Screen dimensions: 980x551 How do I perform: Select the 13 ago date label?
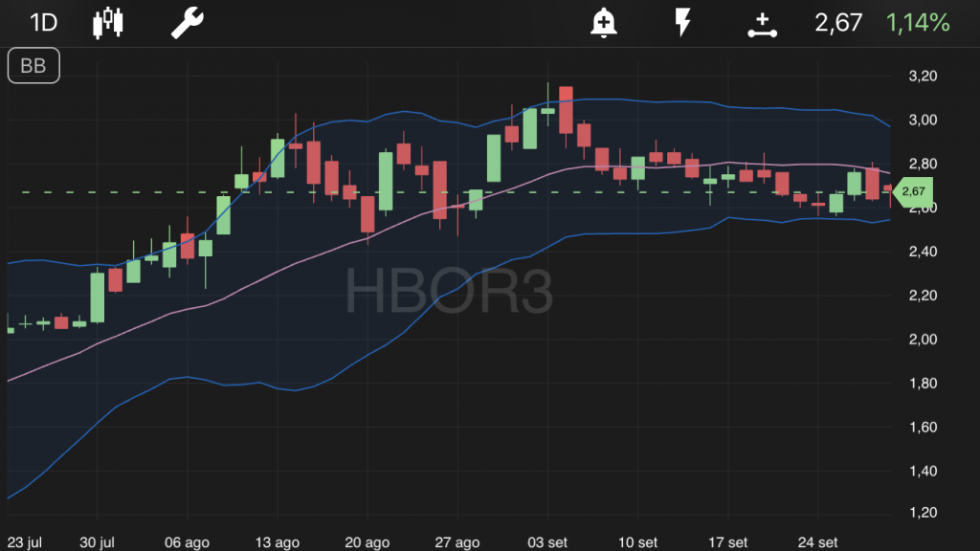[277, 542]
